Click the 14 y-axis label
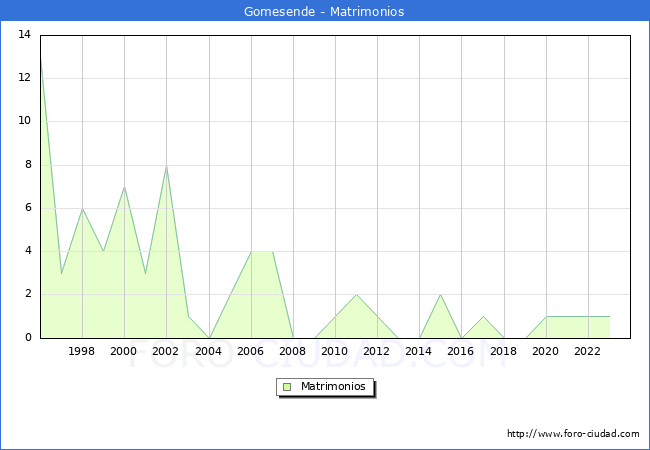650x450 pixels. click(24, 35)
